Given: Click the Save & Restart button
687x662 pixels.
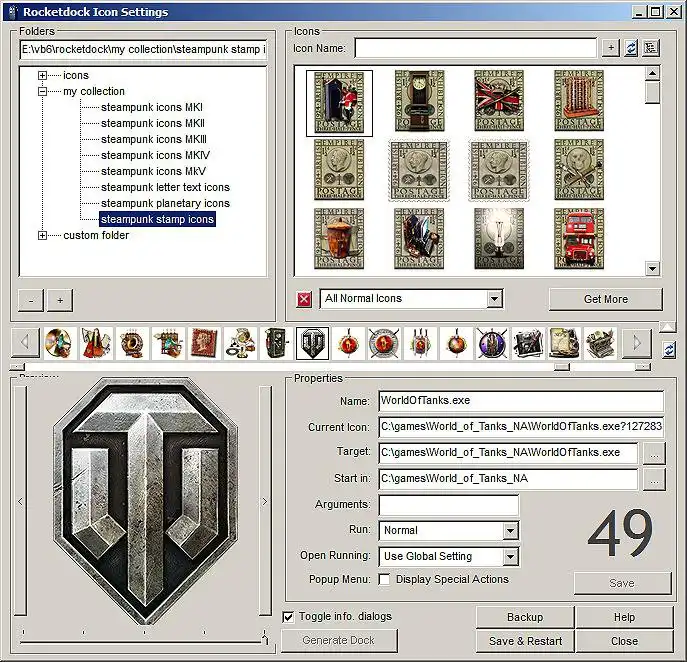Looking at the screenshot, I should [525, 641].
